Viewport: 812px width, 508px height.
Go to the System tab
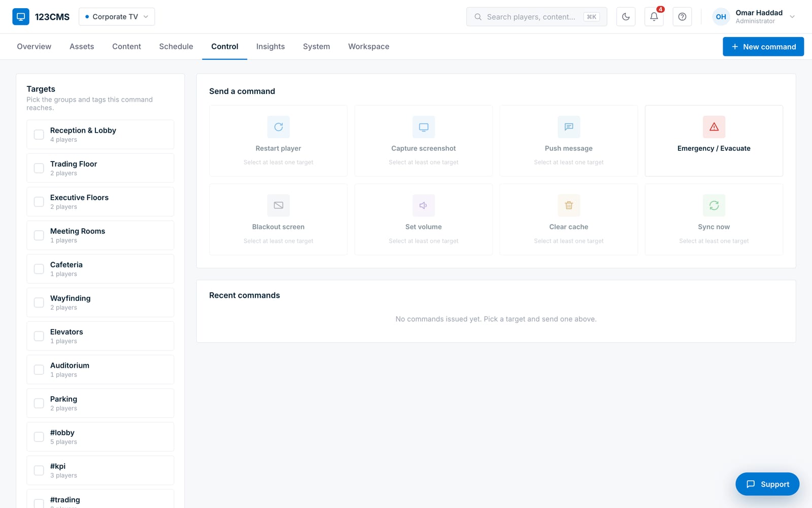click(316, 46)
